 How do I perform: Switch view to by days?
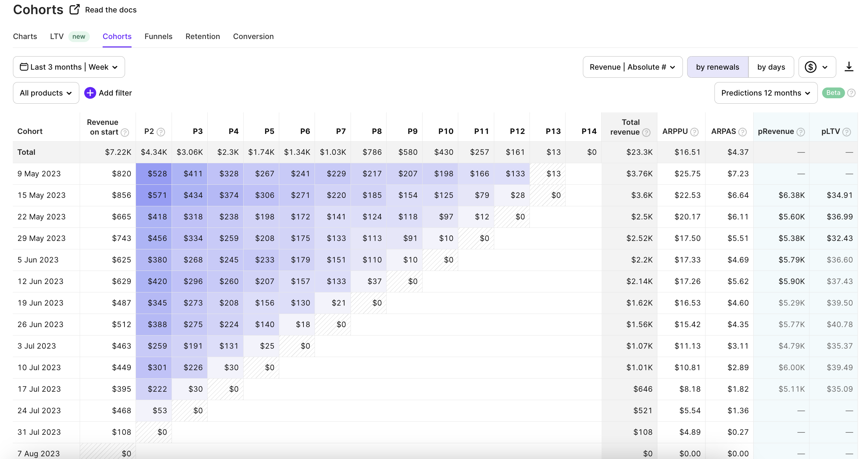pos(771,67)
